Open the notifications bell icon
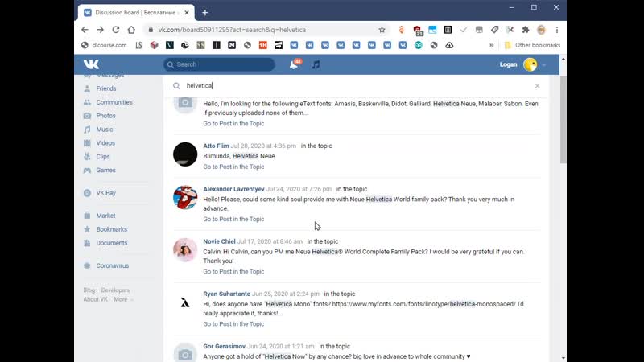The width and height of the screenshot is (644, 362). click(x=294, y=64)
